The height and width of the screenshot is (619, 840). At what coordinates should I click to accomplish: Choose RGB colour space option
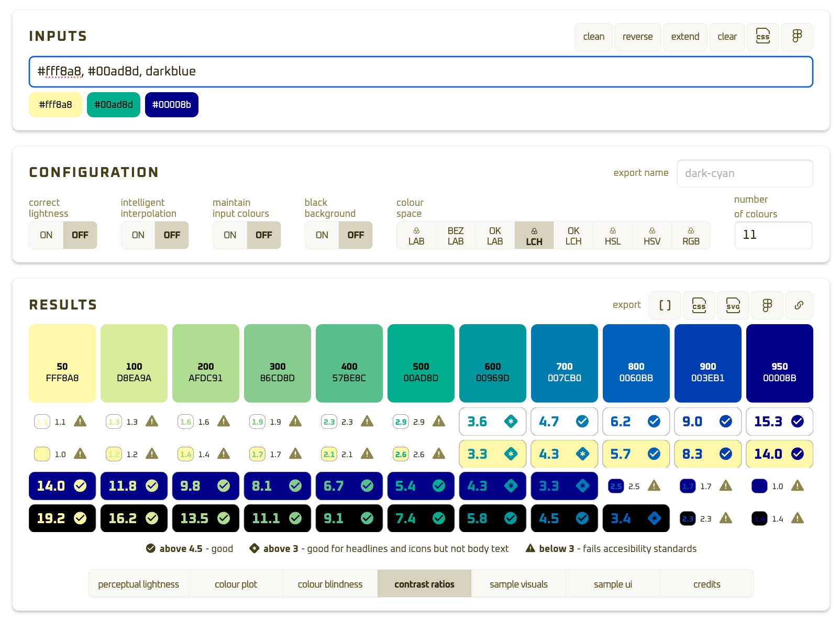pyautogui.click(x=691, y=236)
